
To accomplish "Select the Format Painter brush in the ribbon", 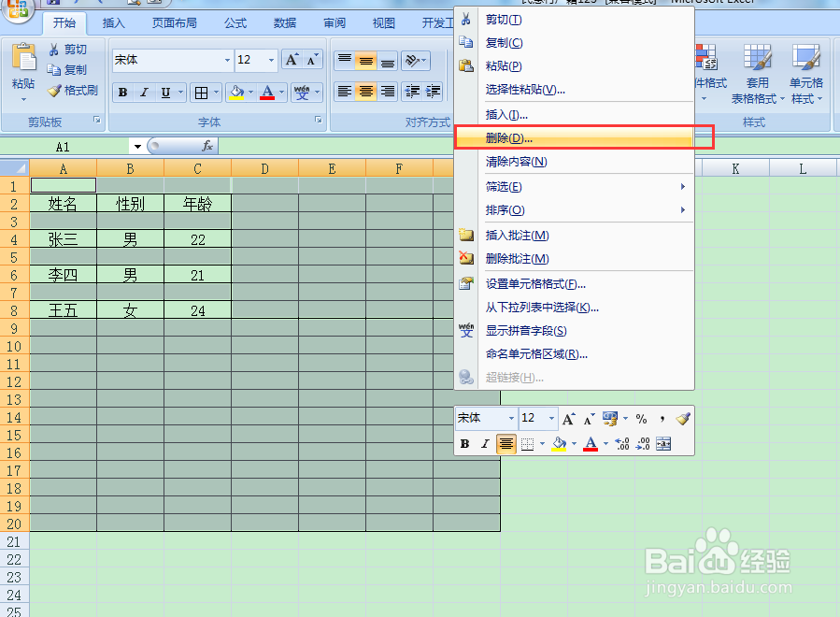I will [x=54, y=91].
